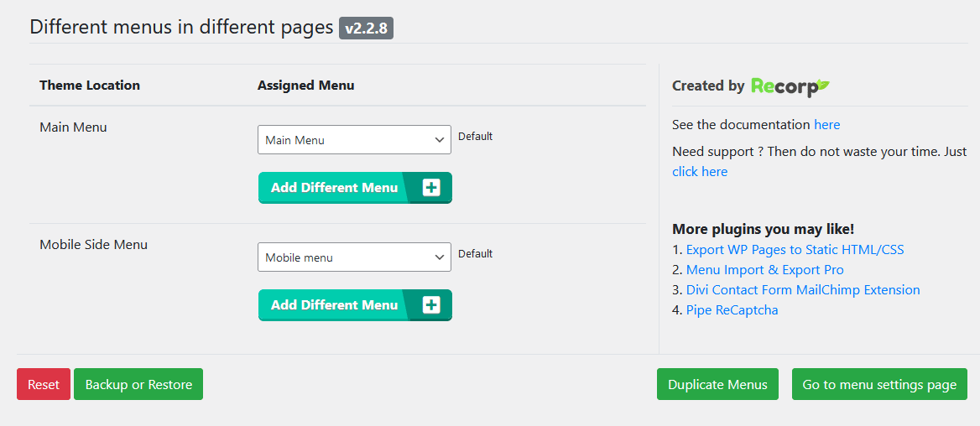Click the Assigned Menu column header
This screenshot has height=426, width=980.
tap(305, 86)
